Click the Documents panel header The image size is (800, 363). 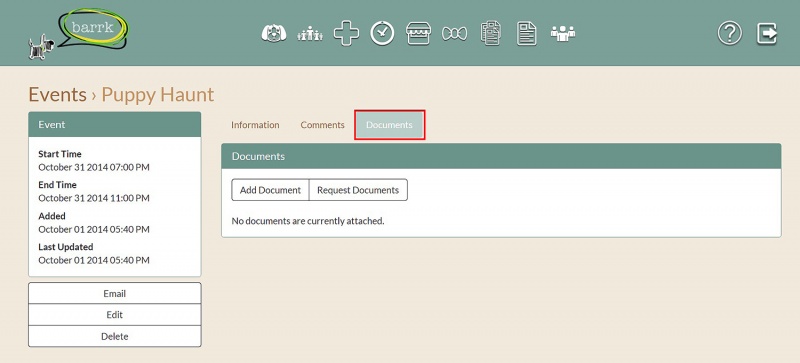[501, 156]
